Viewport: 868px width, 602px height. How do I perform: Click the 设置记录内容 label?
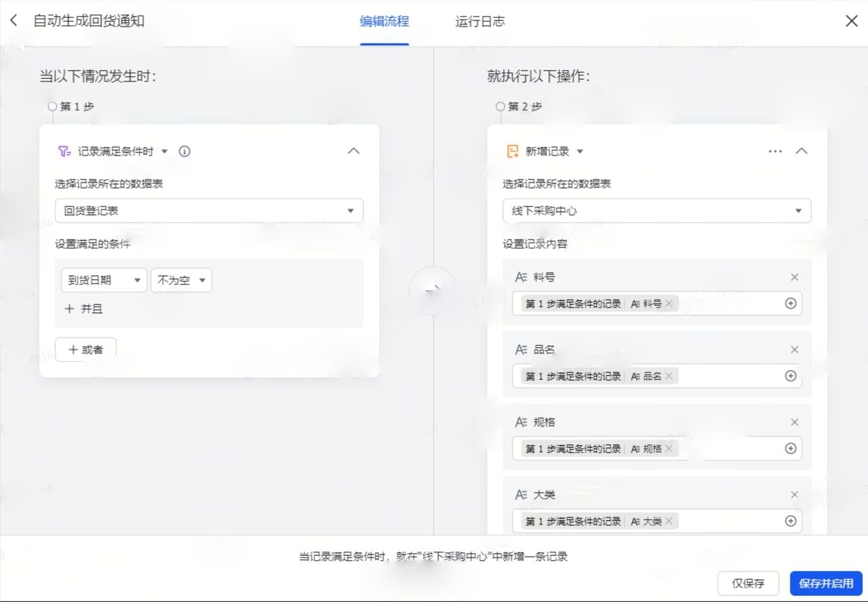click(535, 244)
